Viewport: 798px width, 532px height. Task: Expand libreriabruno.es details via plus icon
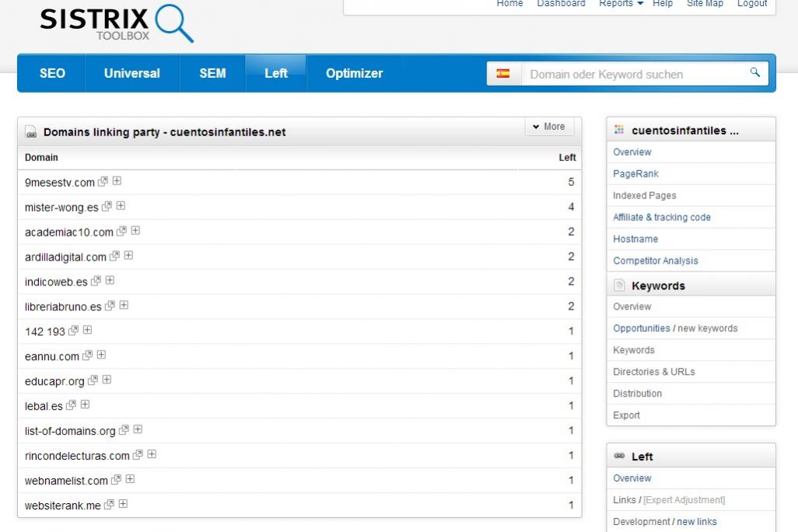point(124,306)
